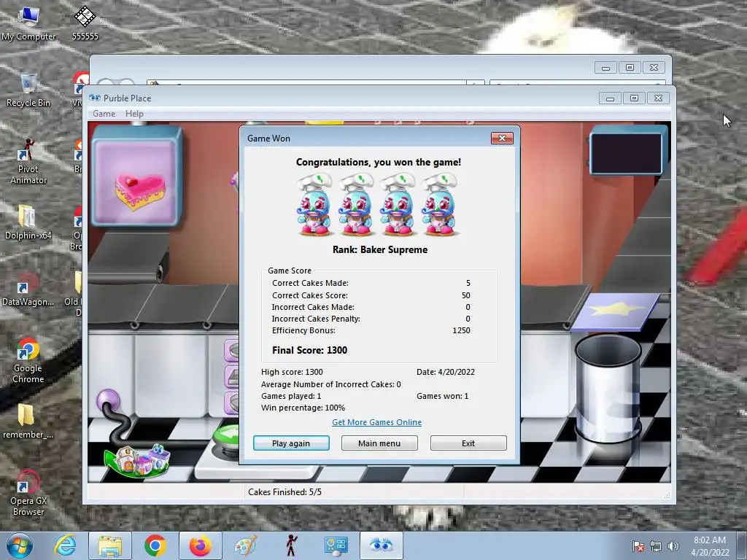Viewport: 747px width, 560px height.
Task: Open Chrome from the taskbar
Action: (x=155, y=545)
